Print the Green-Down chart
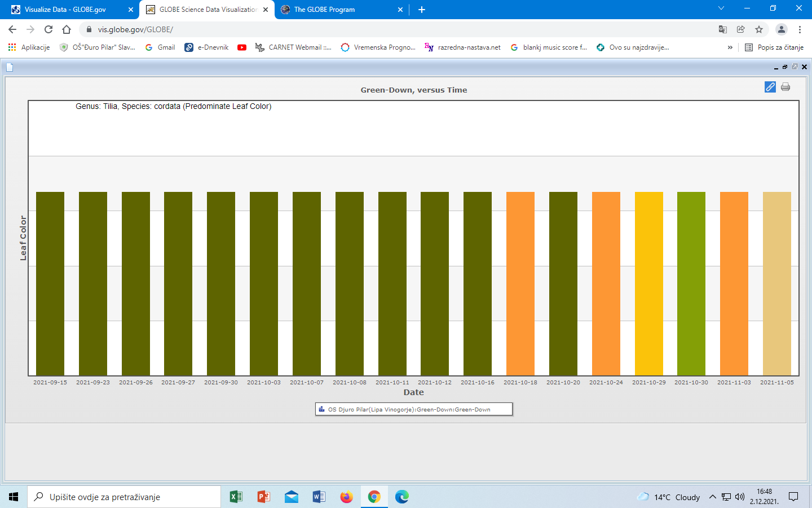 (785, 87)
